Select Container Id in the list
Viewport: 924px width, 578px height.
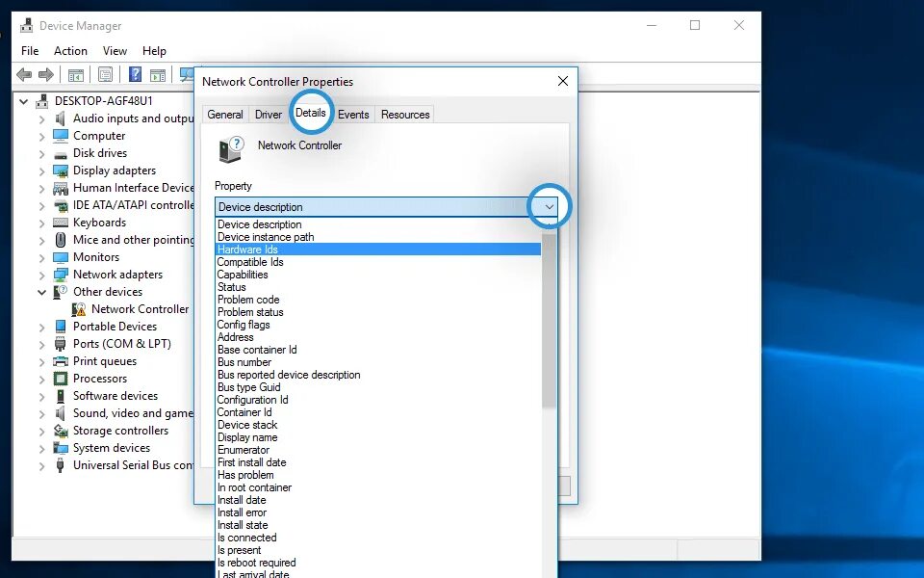tap(378, 412)
